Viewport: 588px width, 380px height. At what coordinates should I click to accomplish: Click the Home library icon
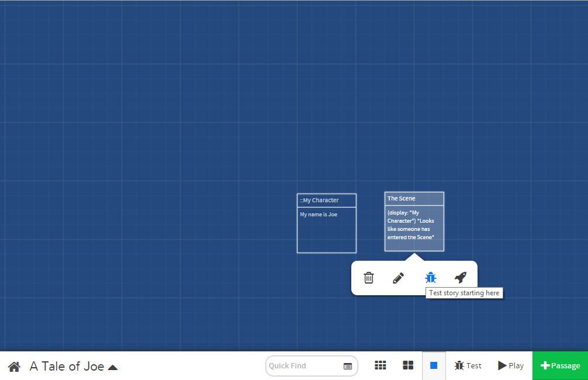[14, 367]
